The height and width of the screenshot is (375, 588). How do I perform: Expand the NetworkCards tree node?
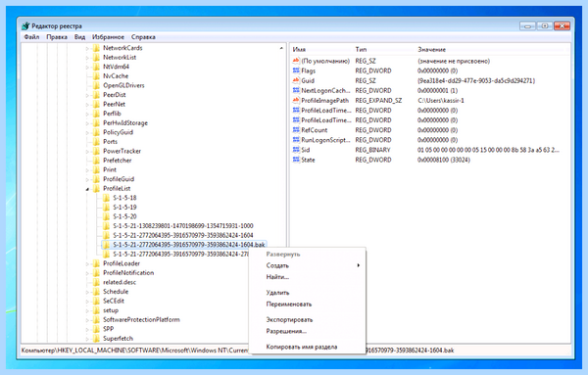point(87,48)
